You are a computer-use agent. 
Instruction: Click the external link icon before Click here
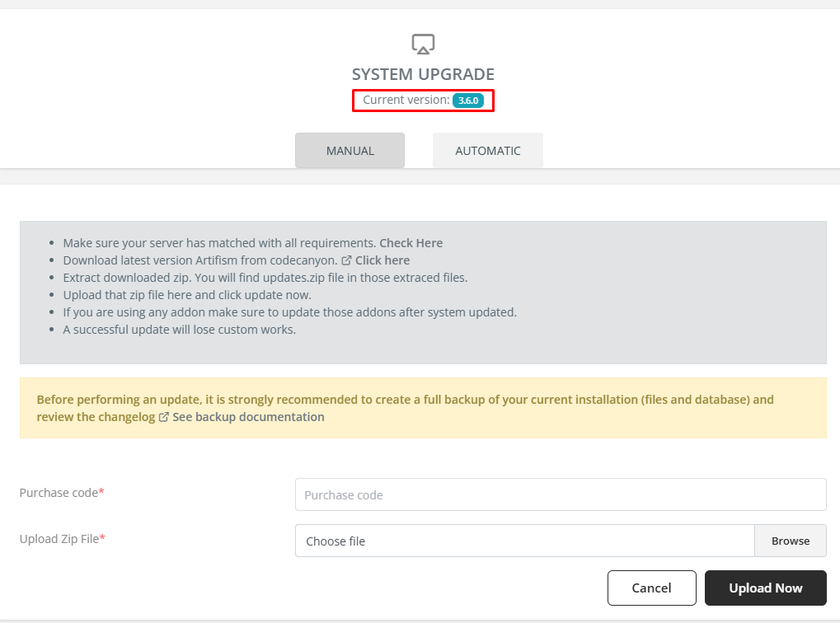pos(346,260)
